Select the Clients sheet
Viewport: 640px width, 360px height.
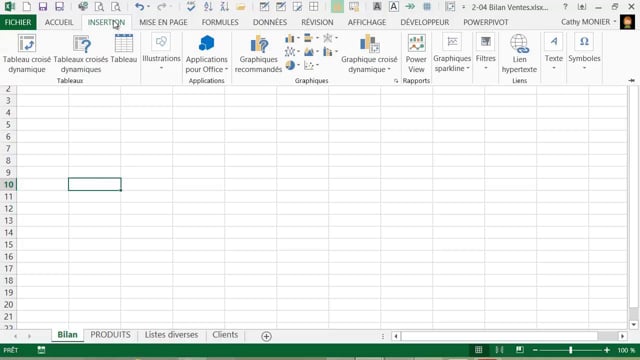[x=225, y=335]
